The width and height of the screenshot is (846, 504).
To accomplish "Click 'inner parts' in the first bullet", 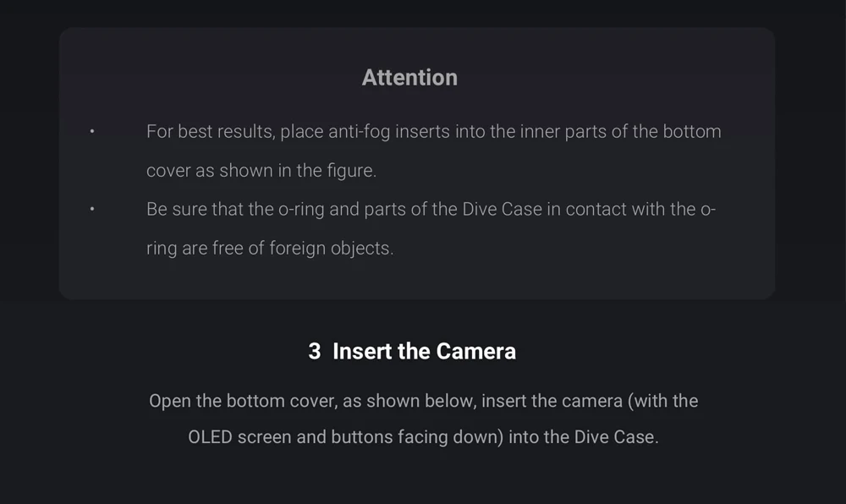I will [x=563, y=132].
